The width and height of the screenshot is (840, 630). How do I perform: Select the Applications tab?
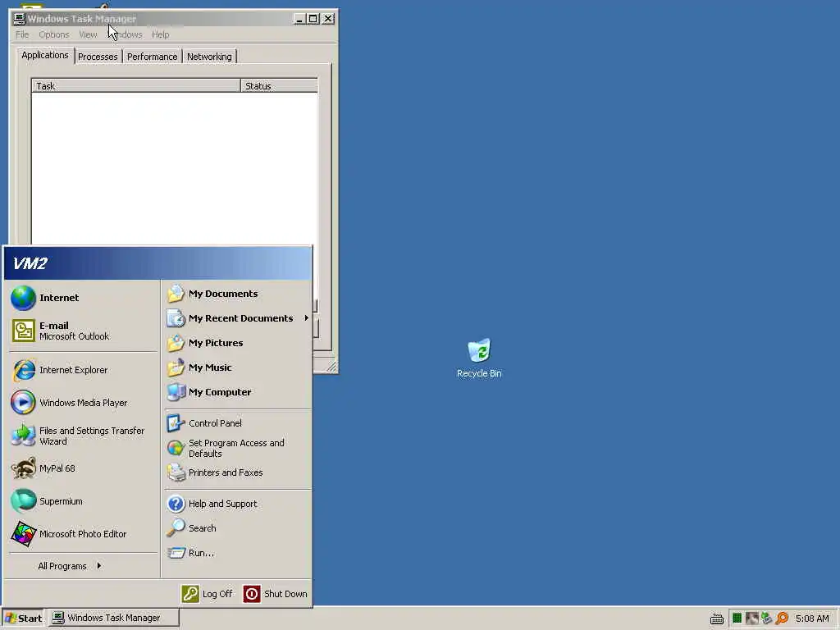[x=45, y=55]
